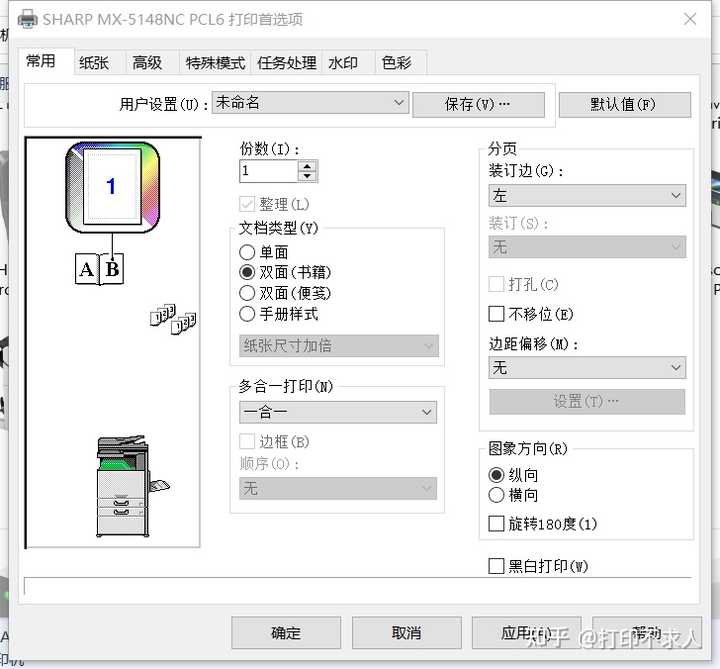720x669 pixels.
Task: Click the A|B duplex book icon
Action: pyautogui.click(x=99, y=269)
